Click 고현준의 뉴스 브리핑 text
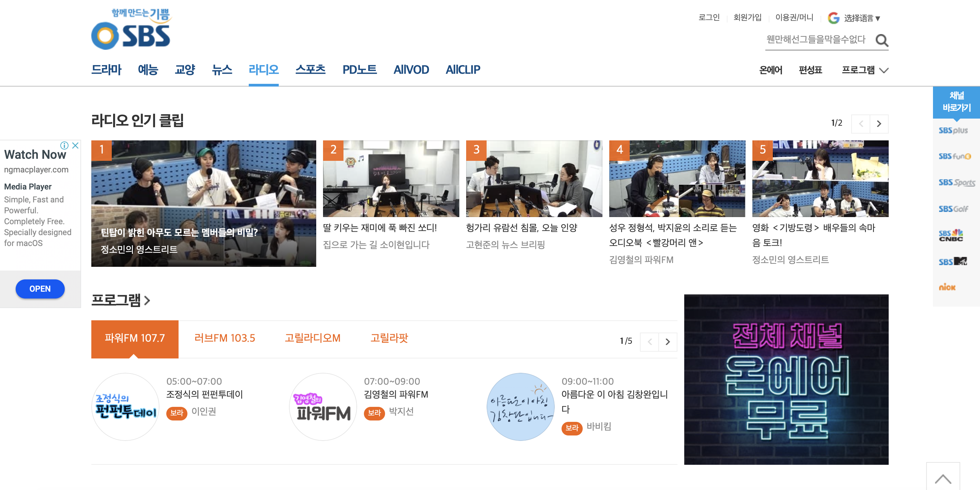980x490 pixels. 505,245
